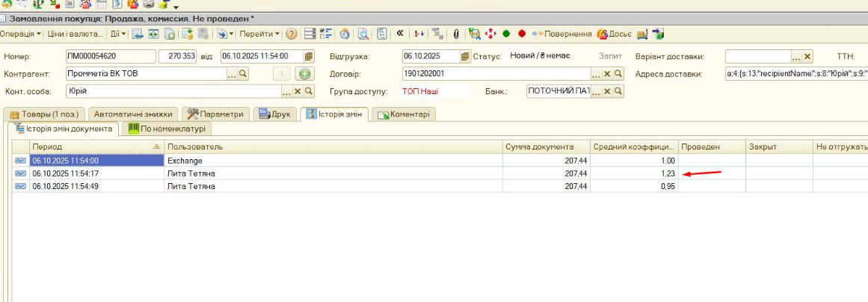Click the forklift warehouse icon
The height and width of the screenshot is (302, 868).
643,34
